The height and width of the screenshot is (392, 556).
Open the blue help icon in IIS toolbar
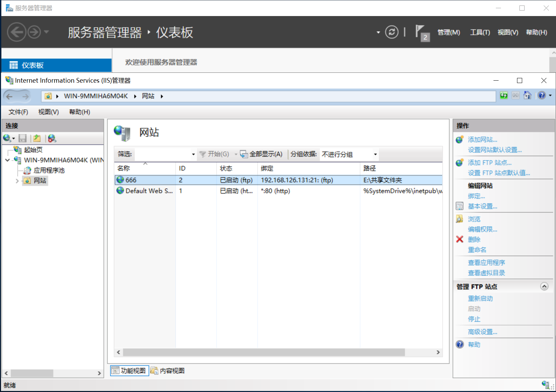(542, 95)
